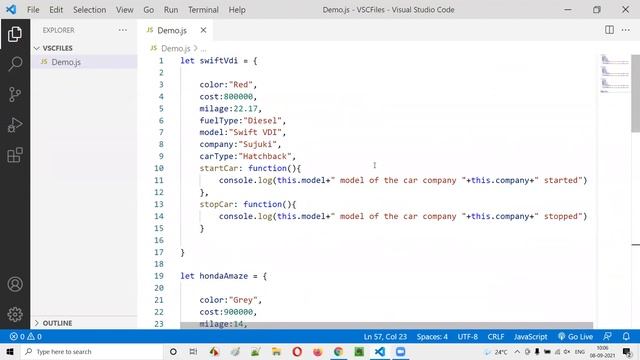Open the Run and Debug view

(15, 124)
